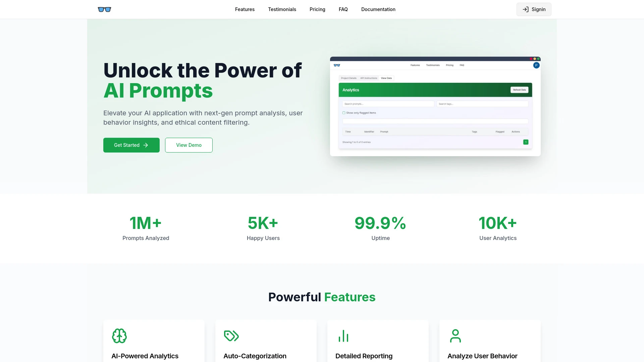Expand the API Instructions section

(x=368, y=78)
